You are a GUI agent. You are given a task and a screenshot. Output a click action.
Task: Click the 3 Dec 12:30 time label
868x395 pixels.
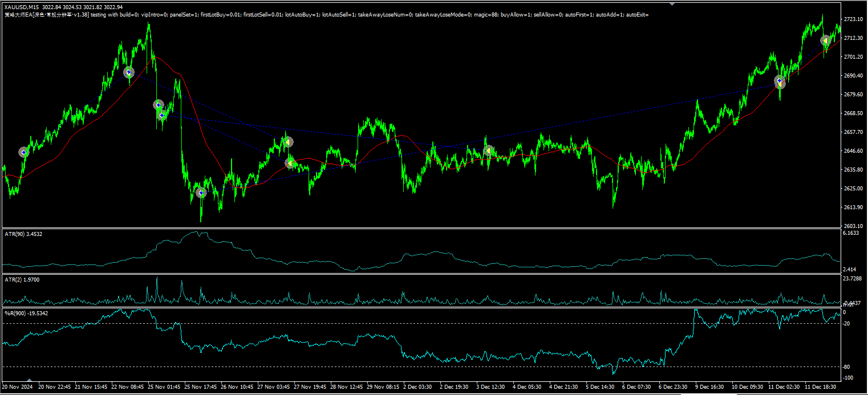pyautogui.click(x=492, y=386)
